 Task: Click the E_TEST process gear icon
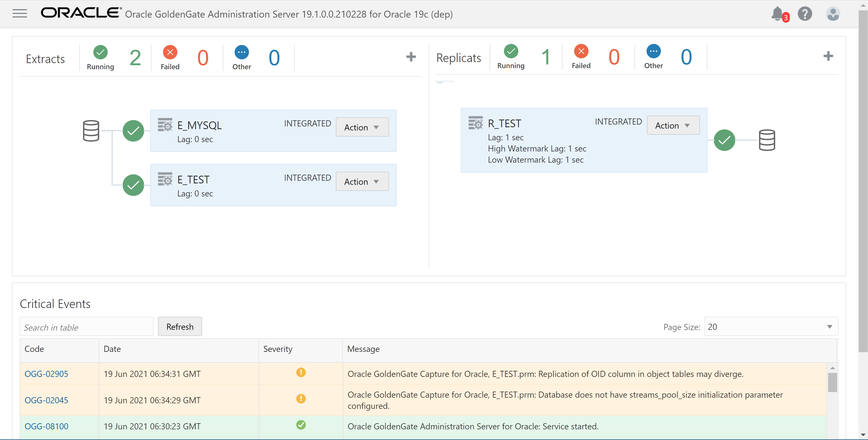click(165, 179)
